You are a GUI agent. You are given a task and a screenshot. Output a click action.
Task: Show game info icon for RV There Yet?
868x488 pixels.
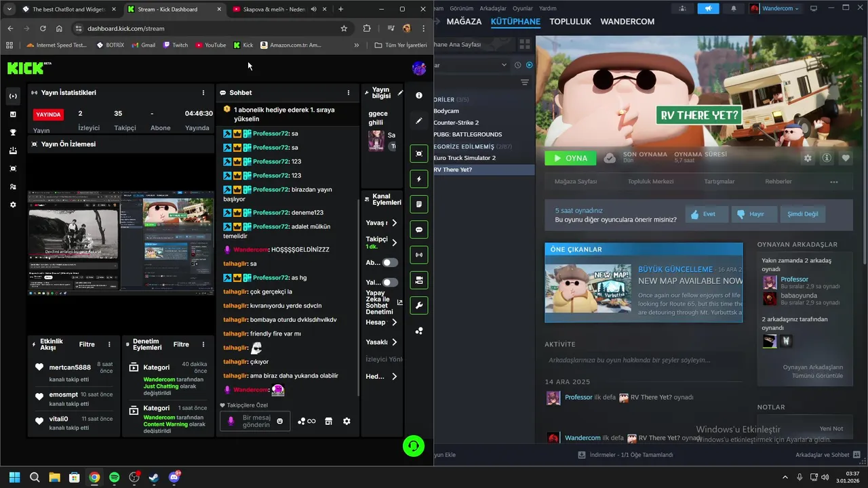[x=827, y=158]
